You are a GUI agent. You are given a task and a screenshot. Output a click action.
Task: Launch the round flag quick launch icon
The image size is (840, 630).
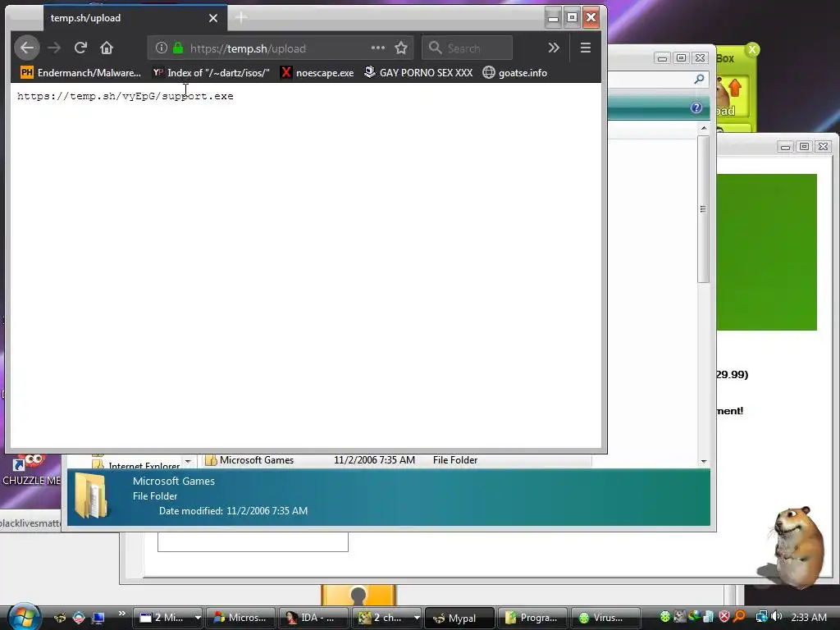[79, 618]
